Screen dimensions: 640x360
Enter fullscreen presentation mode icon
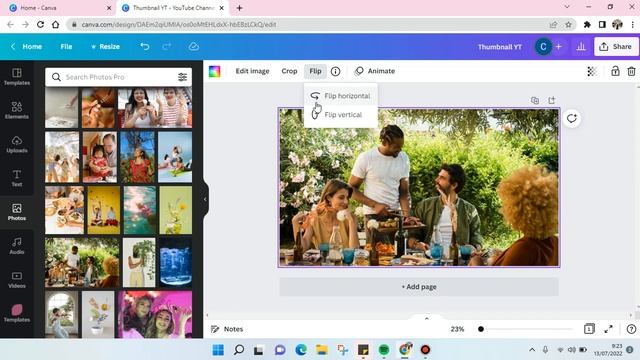click(608, 329)
